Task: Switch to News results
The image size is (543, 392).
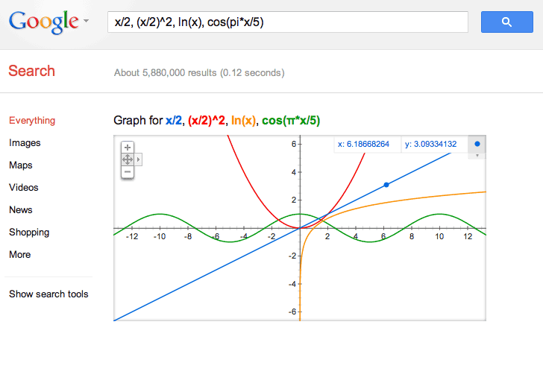Action: click(20, 209)
